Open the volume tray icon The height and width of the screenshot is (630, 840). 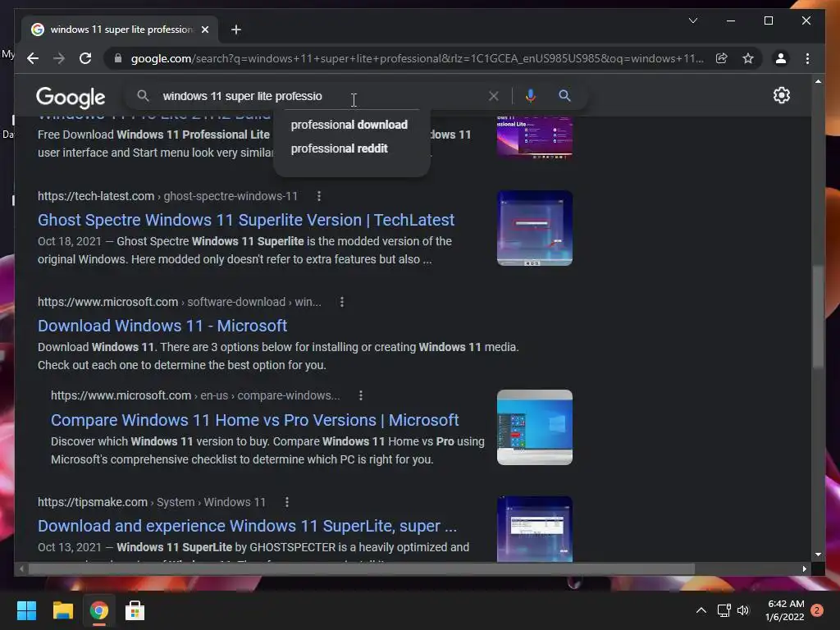(x=743, y=610)
